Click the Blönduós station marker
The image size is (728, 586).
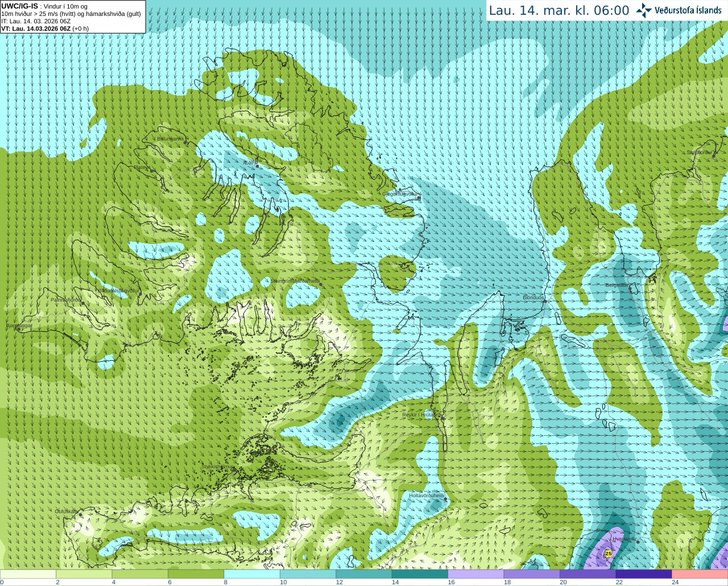pos(544,301)
